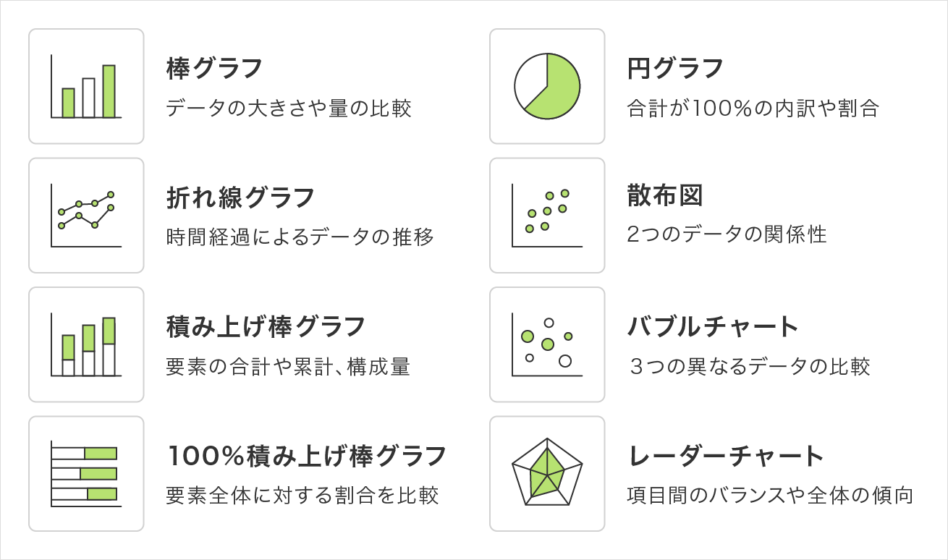Select the scatter plot icon
This screenshot has width=948, height=560.
pyautogui.click(x=547, y=216)
